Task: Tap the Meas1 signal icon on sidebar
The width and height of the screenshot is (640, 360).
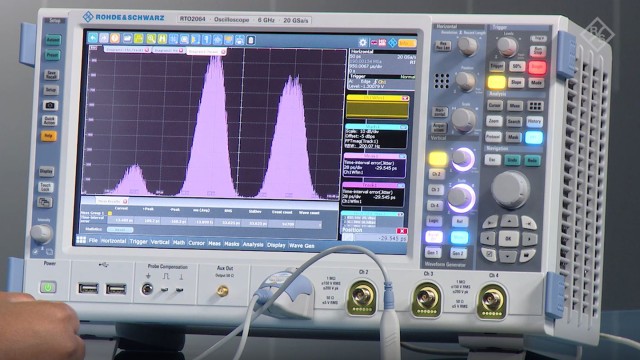Action: 375,165
